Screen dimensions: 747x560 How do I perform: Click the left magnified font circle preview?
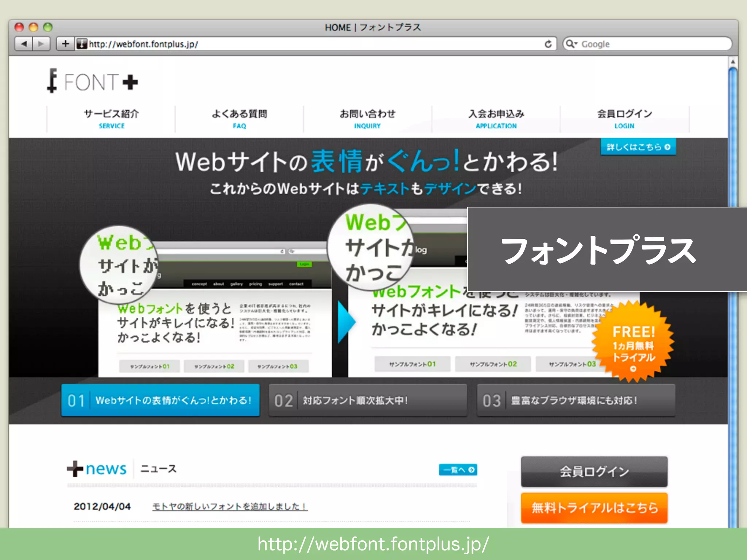tap(120, 265)
